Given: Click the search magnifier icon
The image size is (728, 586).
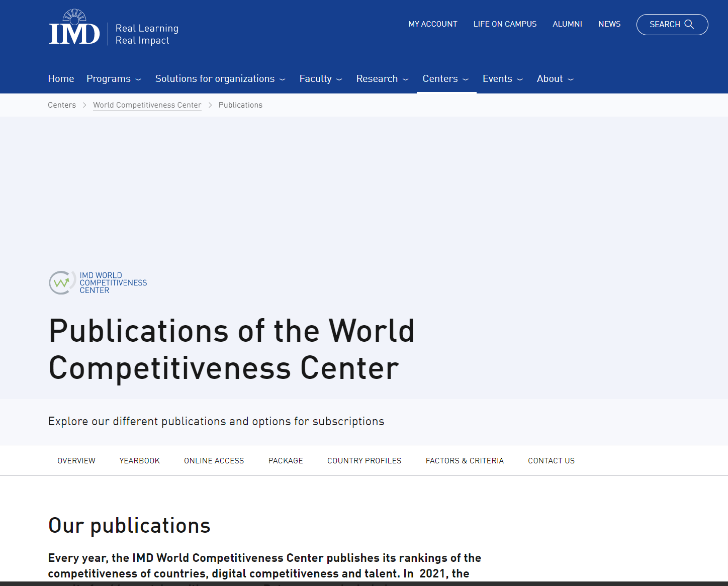Looking at the screenshot, I should (x=689, y=24).
